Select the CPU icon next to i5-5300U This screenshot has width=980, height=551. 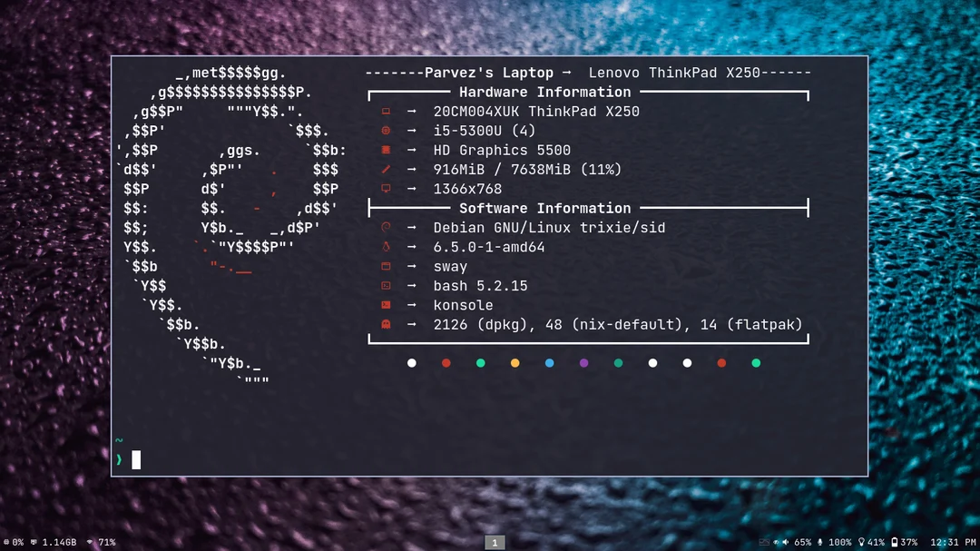pos(386,130)
